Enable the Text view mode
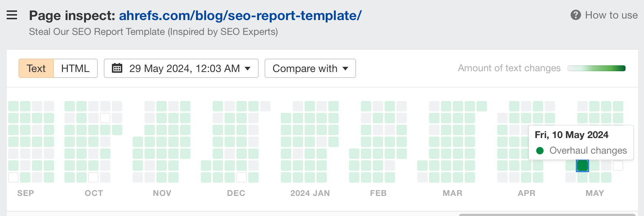This screenshot has width=644, height=216. (x=36, y=68)
